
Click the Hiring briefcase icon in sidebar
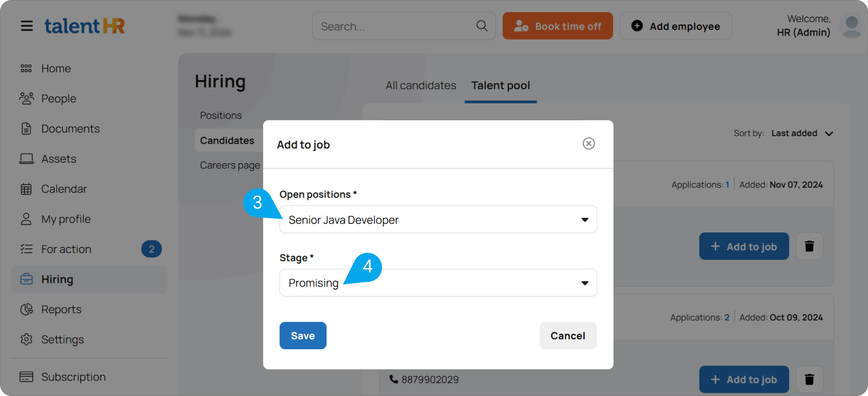(x=26, y=279)
